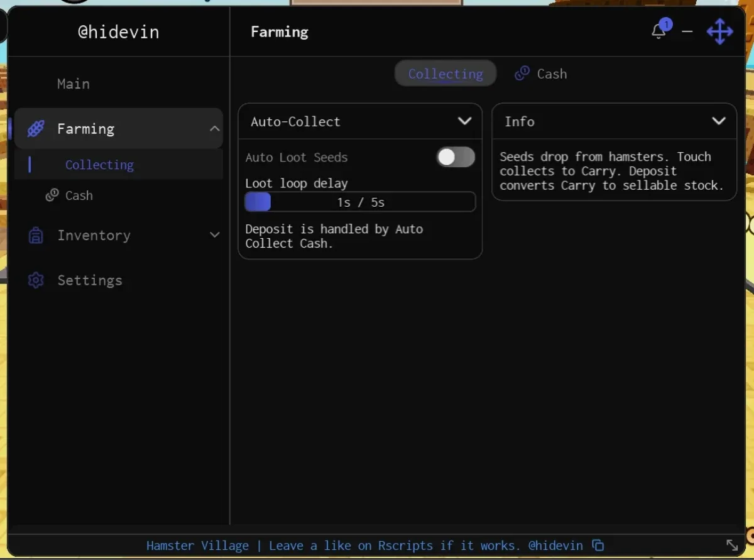
Task: Collapse the Info panel chevron
Action: coord(719,121)
